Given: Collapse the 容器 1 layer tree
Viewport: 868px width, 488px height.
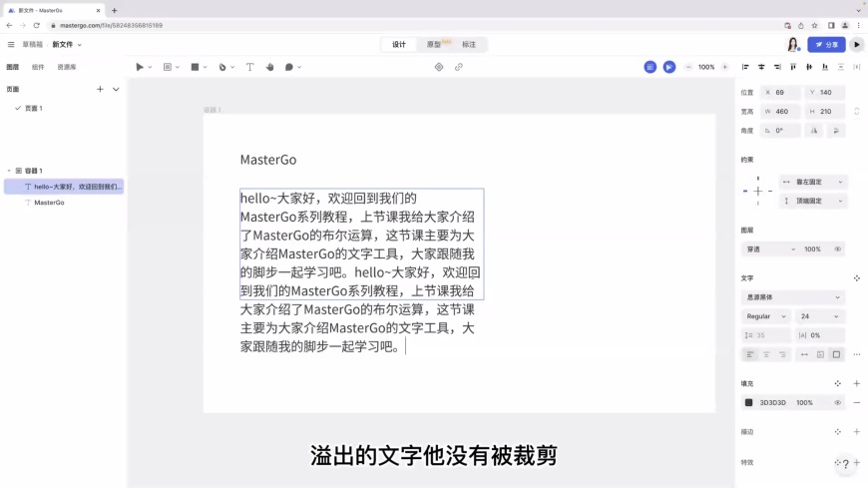Looking at the screenshot, I should coord(9,171).
